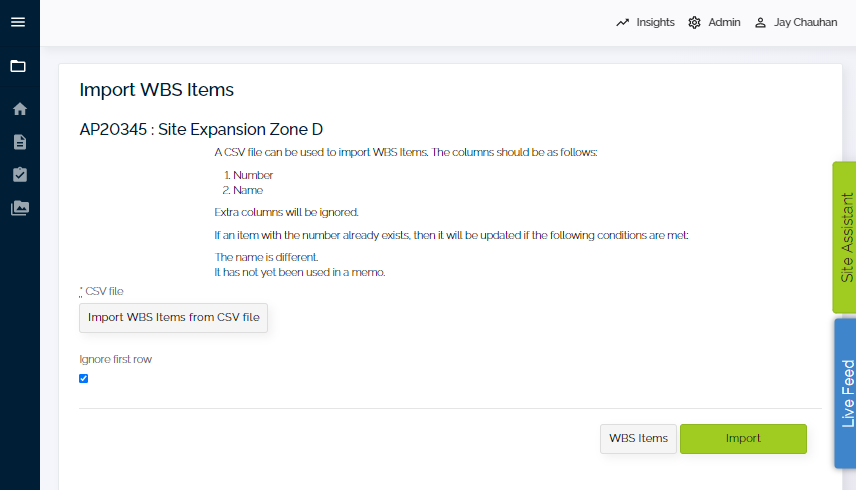Click the Ignore first row label
This screenshot has height=490, width=856.
pos(115,359)
